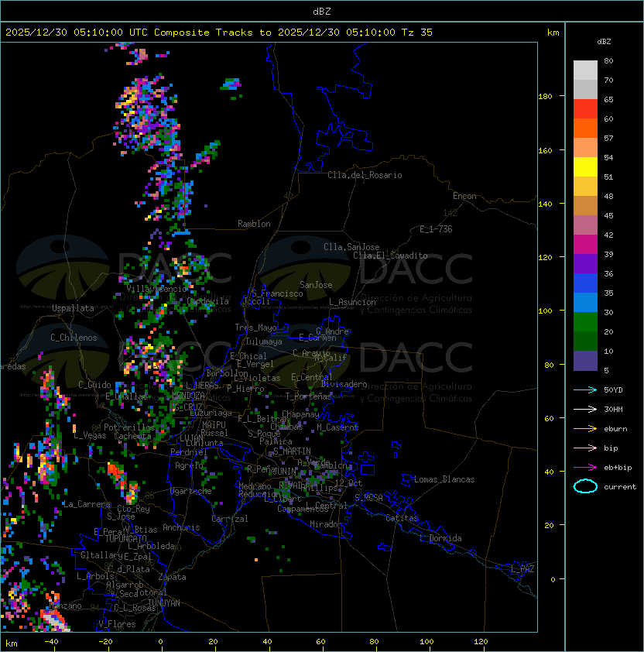This screenshot has width=644, height=652.
Task: Click the '30HM' legend label
Action: click(x=613, y=410)
